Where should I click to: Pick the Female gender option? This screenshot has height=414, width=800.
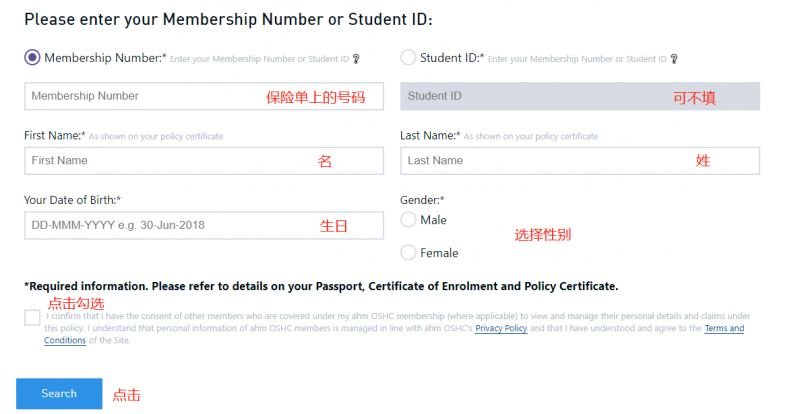pos(408,253)
